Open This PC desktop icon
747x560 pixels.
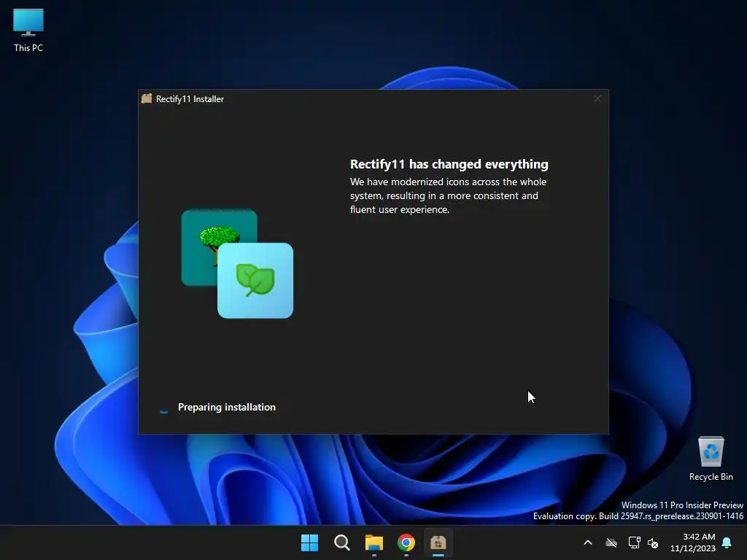tap(28, 30)
